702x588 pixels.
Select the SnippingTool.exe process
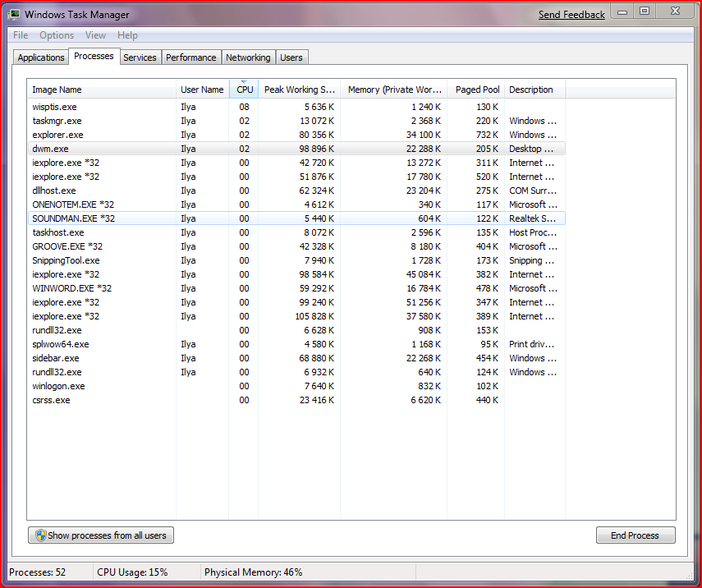[x=296, y=260]
